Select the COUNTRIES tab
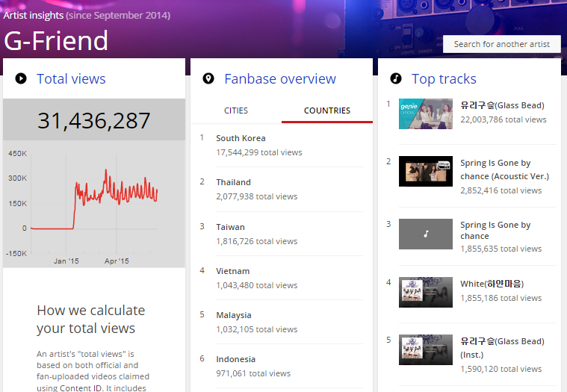Image resolution: width=567 pixels, height=392 pixels. (327, 111)
